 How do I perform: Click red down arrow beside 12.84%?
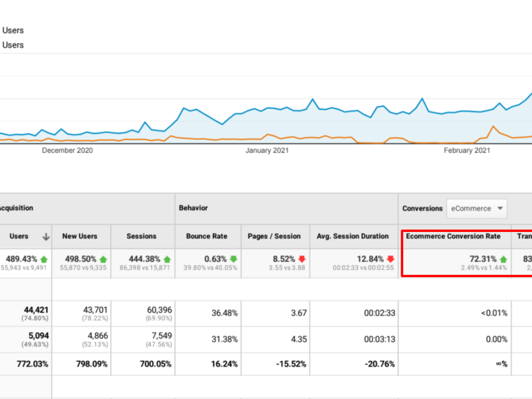click(390, 259)
